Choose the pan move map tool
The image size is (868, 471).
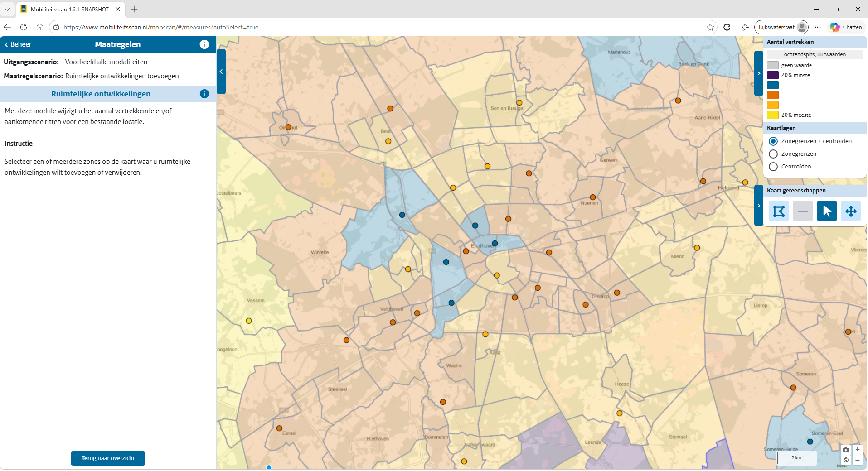coord(851,211)
